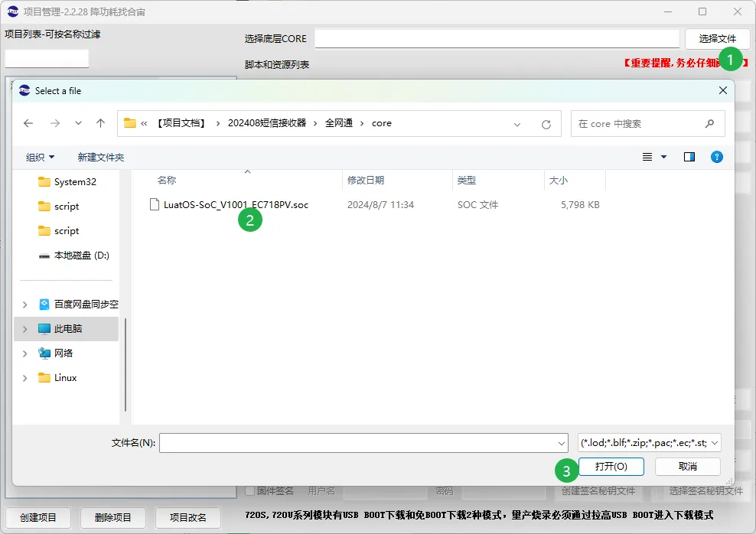Refresh the core folder listing

(x=546, y=125)
